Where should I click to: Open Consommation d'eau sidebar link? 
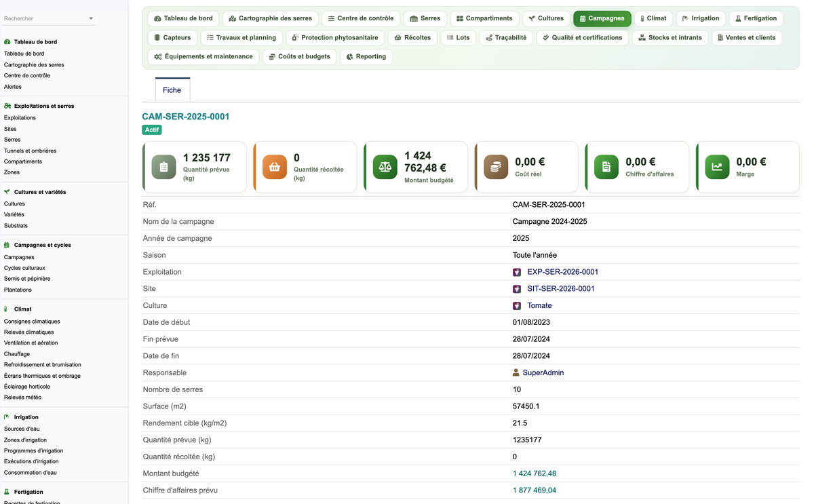point(31,472)
